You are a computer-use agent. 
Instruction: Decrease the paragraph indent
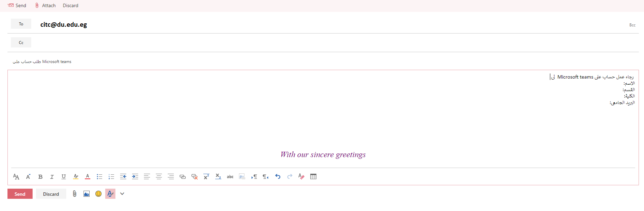(x=123, y=176)
